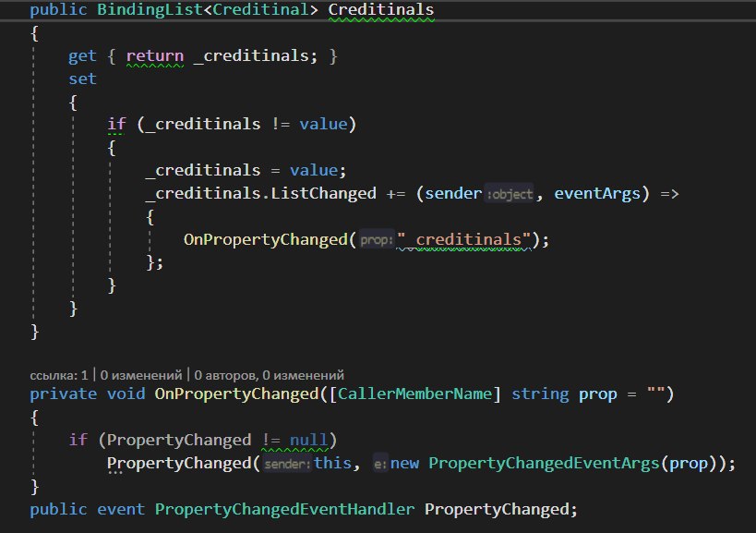Click the Creditinal generic type argument
The width and height of the screenshot is (756, 533).
coord(260,9)
